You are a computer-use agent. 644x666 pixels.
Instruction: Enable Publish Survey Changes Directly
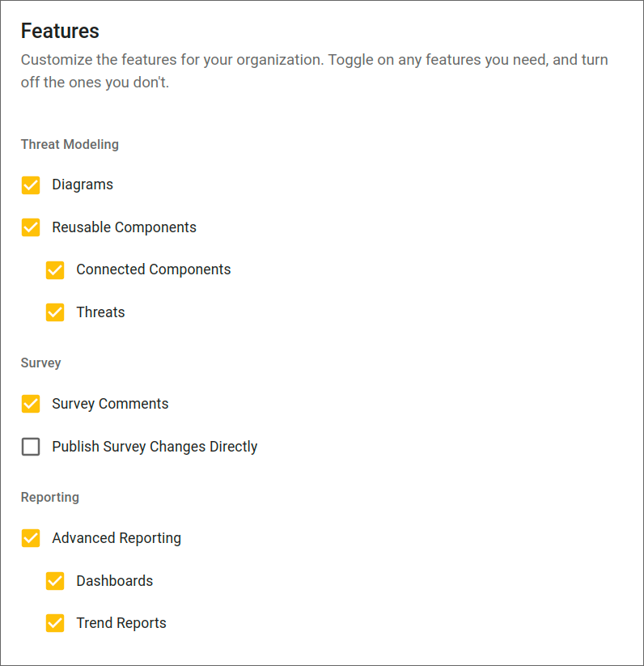[x=30, y=446]
